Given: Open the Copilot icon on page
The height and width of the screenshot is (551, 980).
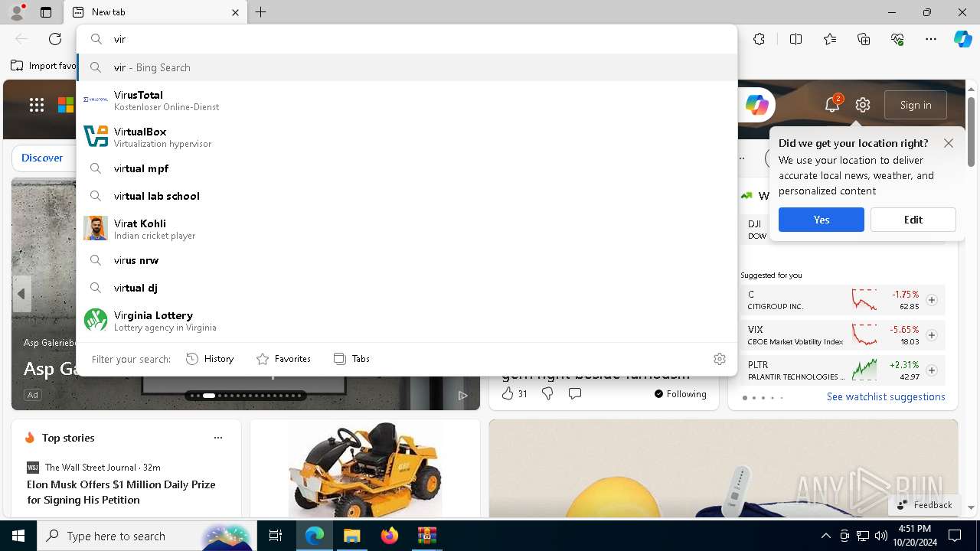Looking at the screenshot, I should tap(756, 105).
